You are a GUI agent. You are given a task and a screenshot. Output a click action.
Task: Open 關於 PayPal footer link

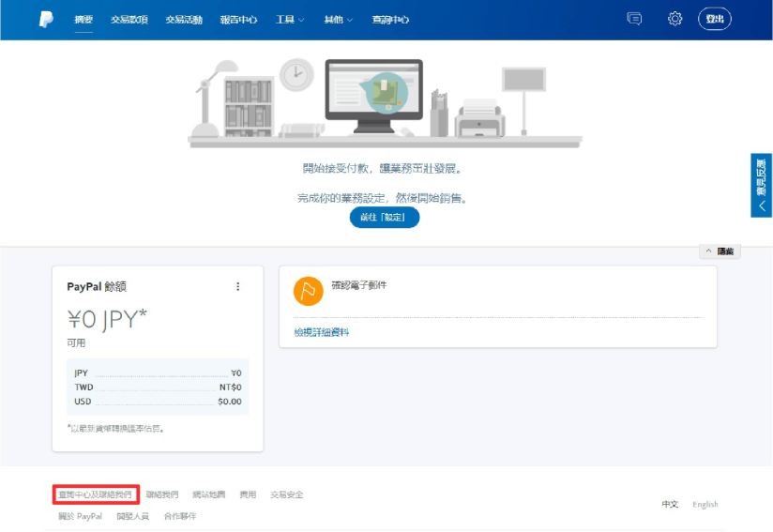point(80,516)
